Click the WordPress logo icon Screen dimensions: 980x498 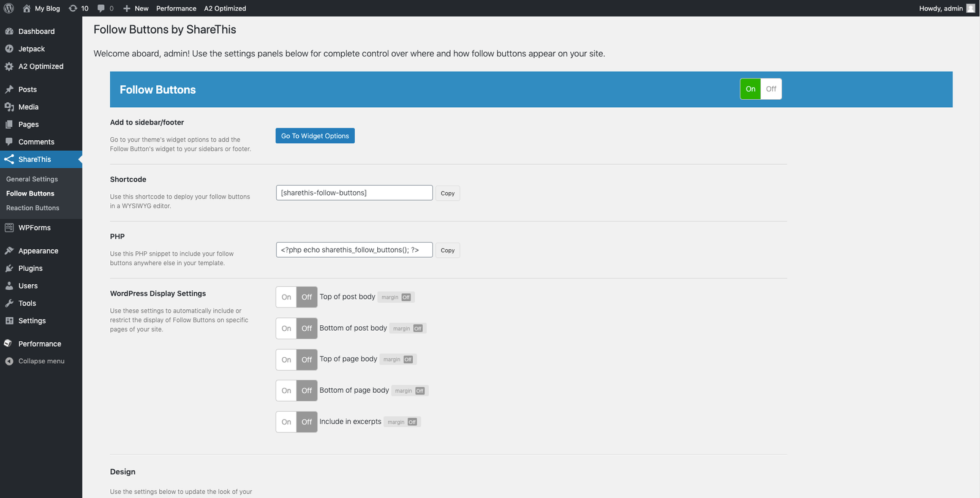pos(9,8)
